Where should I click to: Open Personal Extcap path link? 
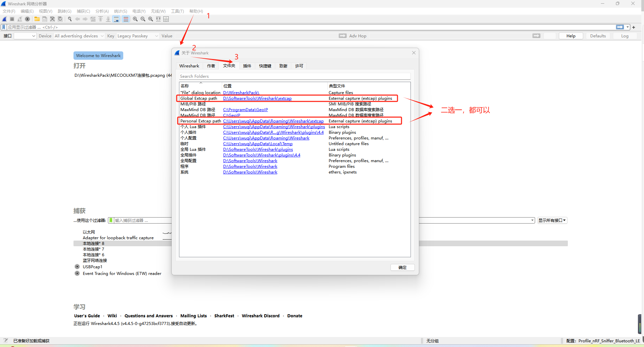pyautogui.click(x=273, y=121)
